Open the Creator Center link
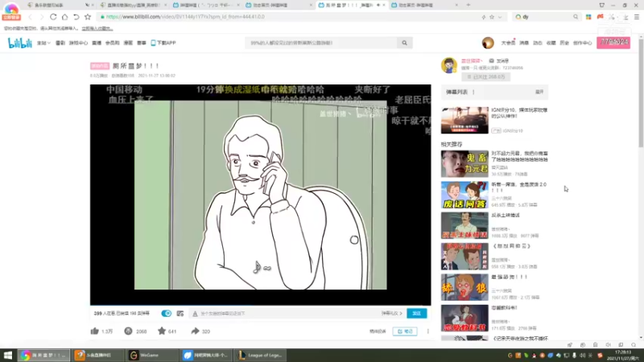Screen dimensions: 644x362 coord(582,43)
